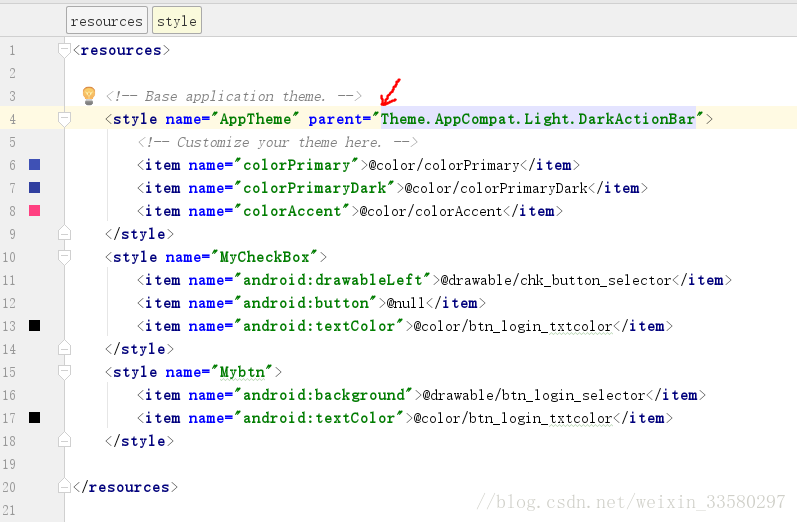Click line number 2 in gutter

(x=12, y=73)
